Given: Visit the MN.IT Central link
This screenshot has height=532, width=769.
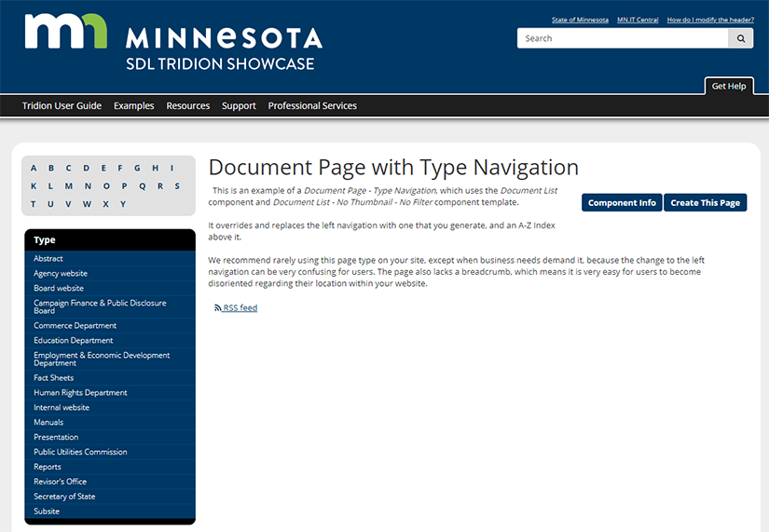Looking at the screenshot, I should click(638, 20).
